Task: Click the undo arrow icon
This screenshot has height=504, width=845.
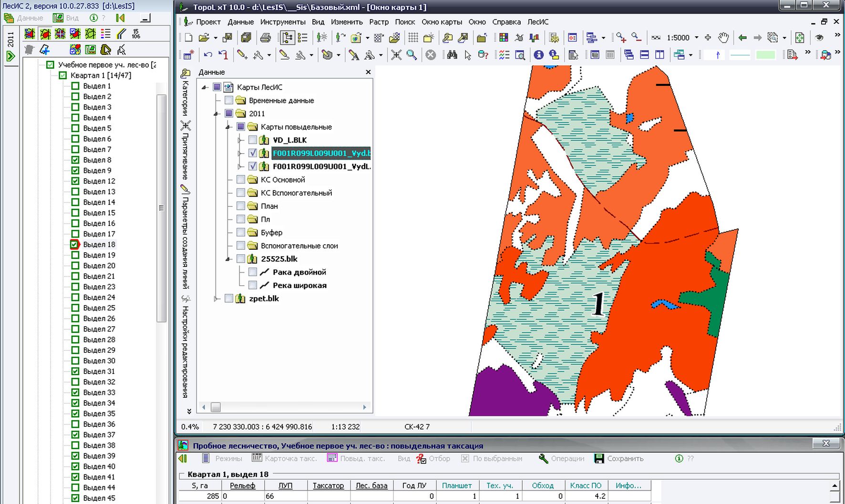Action: coord(208,55)
